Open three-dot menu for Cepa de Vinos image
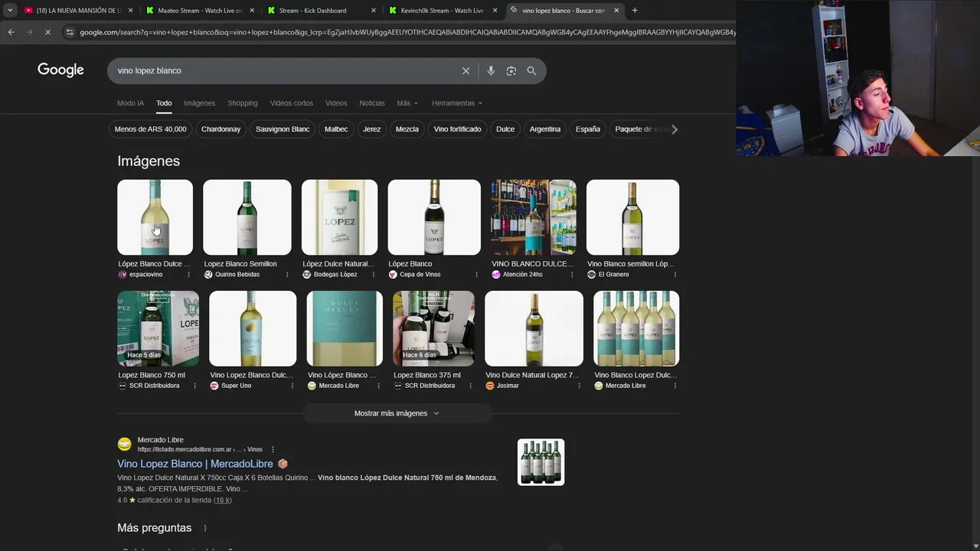Viewport: 980px width, 551px height. (475, 275)
